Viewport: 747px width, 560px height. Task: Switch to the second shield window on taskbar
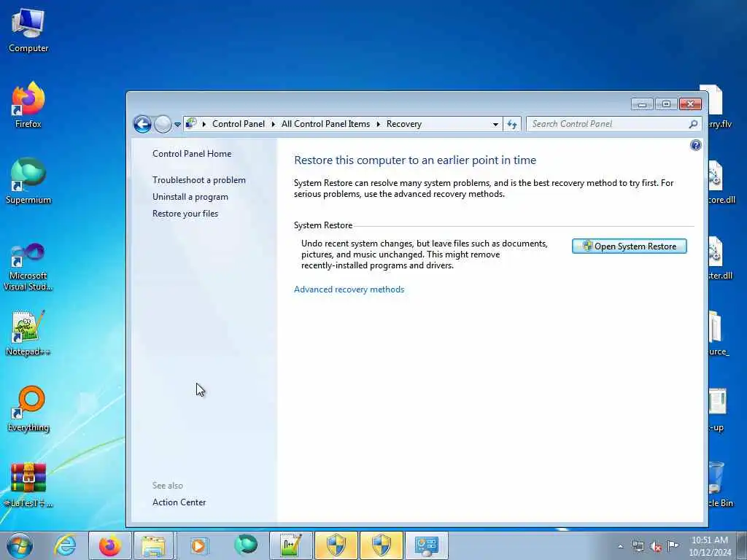(x=382, y=545)
